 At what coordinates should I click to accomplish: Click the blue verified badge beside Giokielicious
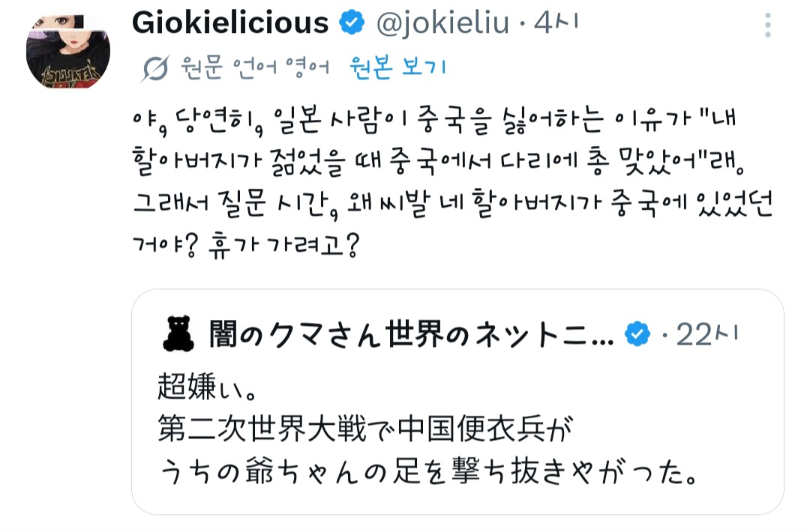click(x=350, y=24)
